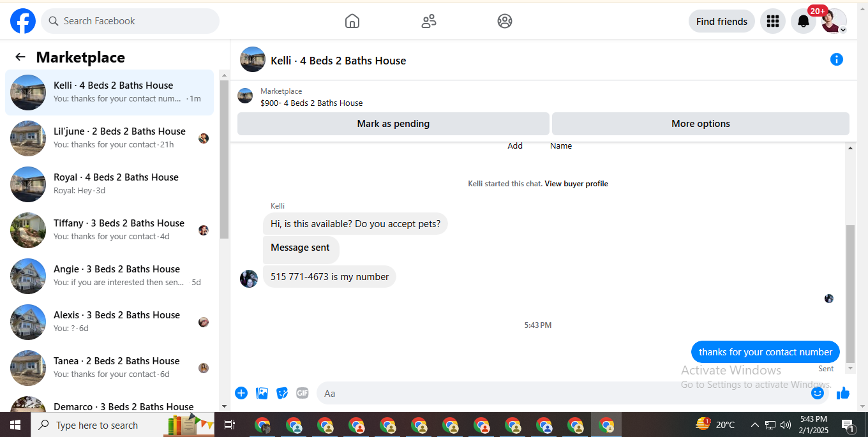Open Demarco 3 Beds 2 Baths conversation

coord(109,403)
